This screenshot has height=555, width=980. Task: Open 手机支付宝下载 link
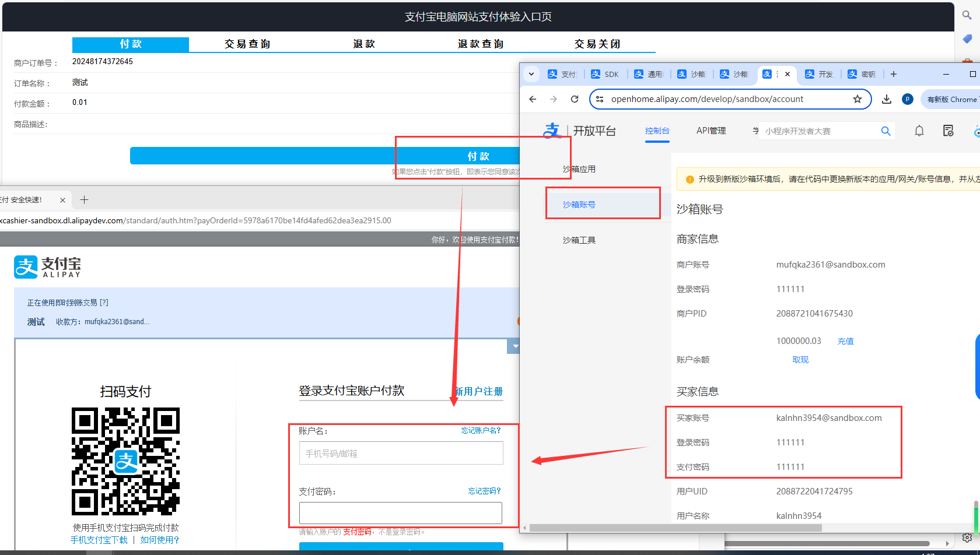point(99,540)
